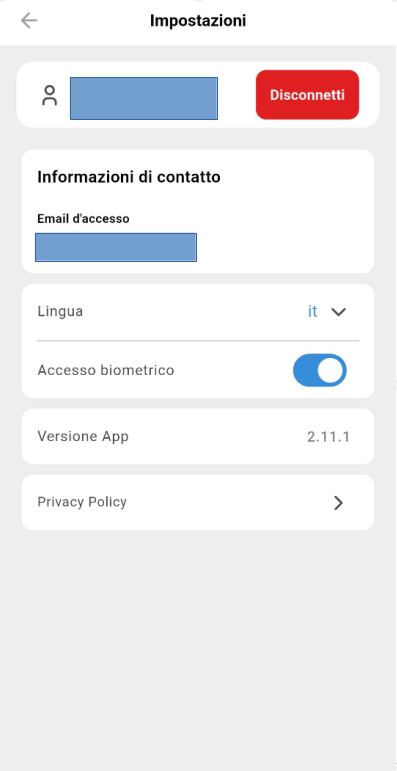Click the redacted username field

point(144,98)
